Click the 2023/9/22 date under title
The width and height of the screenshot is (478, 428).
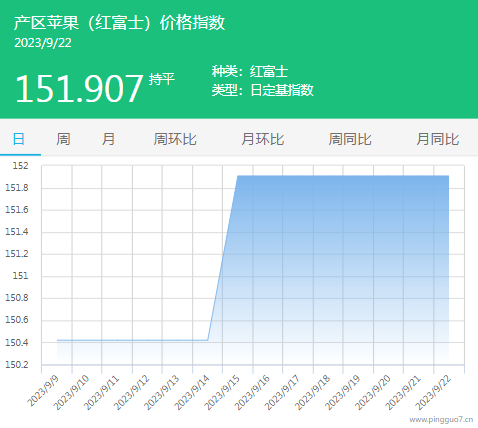pos(43,43)
